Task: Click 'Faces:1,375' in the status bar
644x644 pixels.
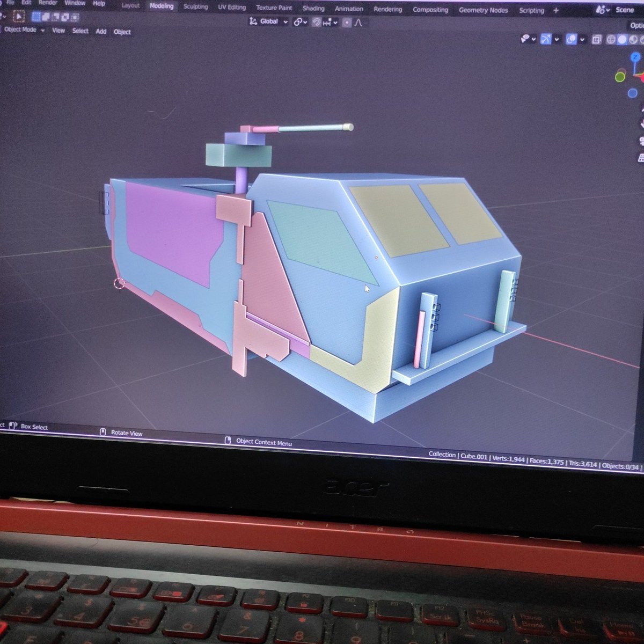Action: 546,461
